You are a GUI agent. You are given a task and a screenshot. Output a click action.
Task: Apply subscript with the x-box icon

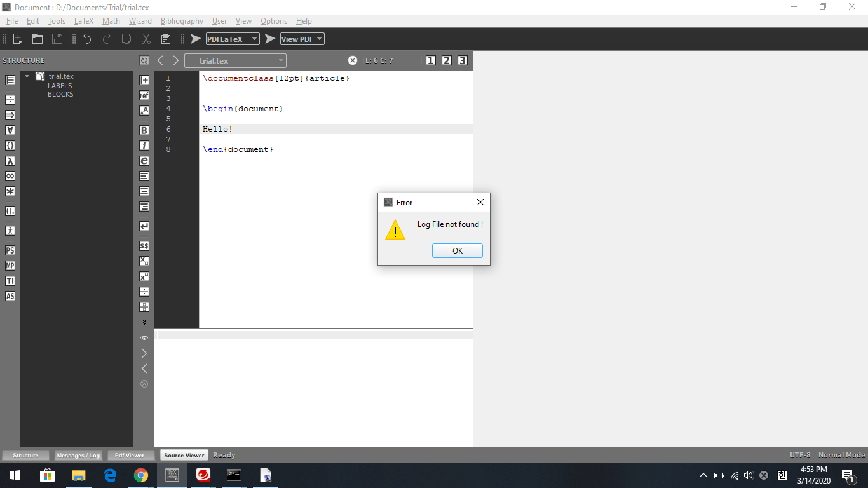(x=144, y=261)
